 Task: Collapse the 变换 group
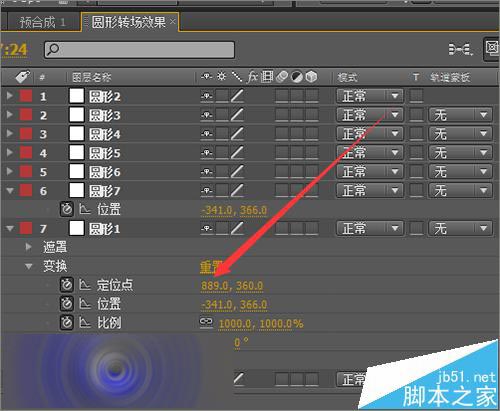(29, 266)
